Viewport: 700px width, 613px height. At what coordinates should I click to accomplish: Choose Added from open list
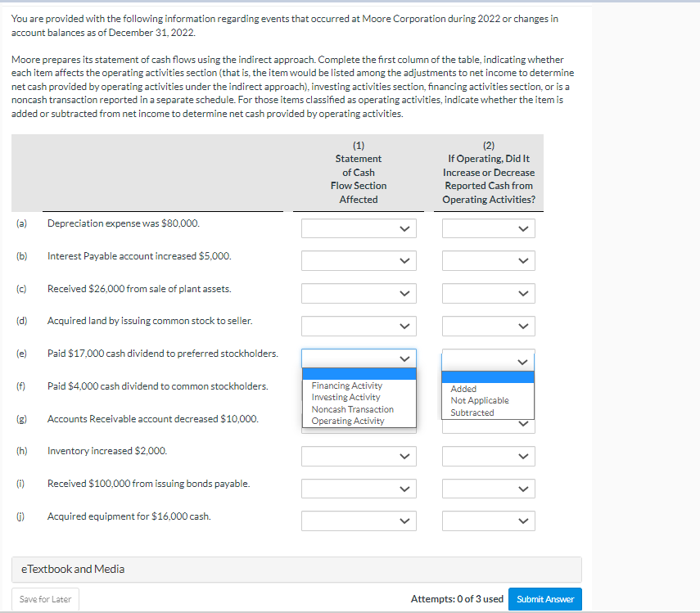pos(487,389)
